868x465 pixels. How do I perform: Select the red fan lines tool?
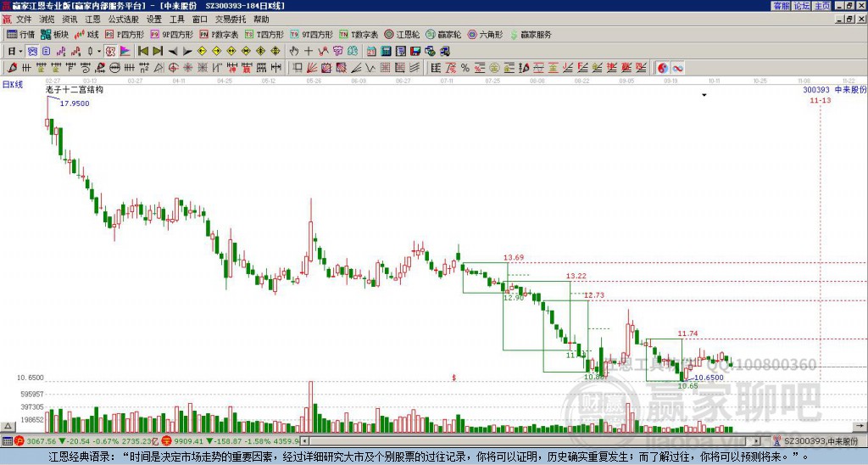tap(312, 68)
